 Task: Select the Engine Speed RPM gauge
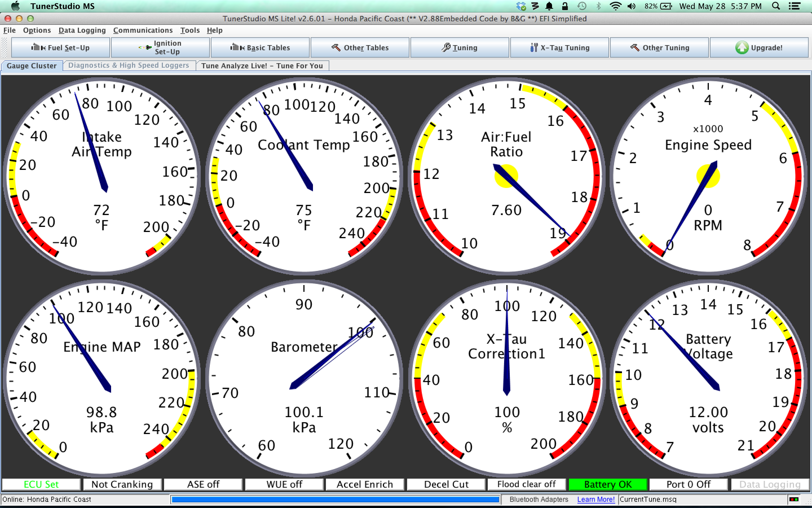point(708,176)
